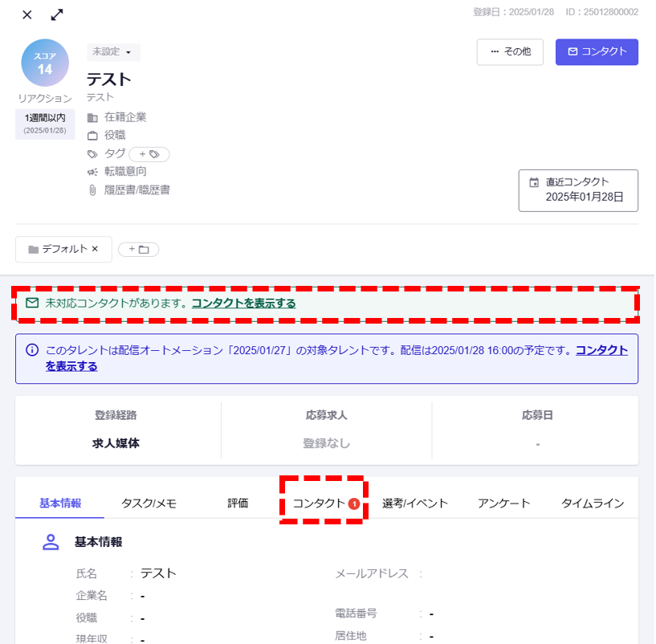Open the その他 more options menu
656x644 pixels.
510,52
